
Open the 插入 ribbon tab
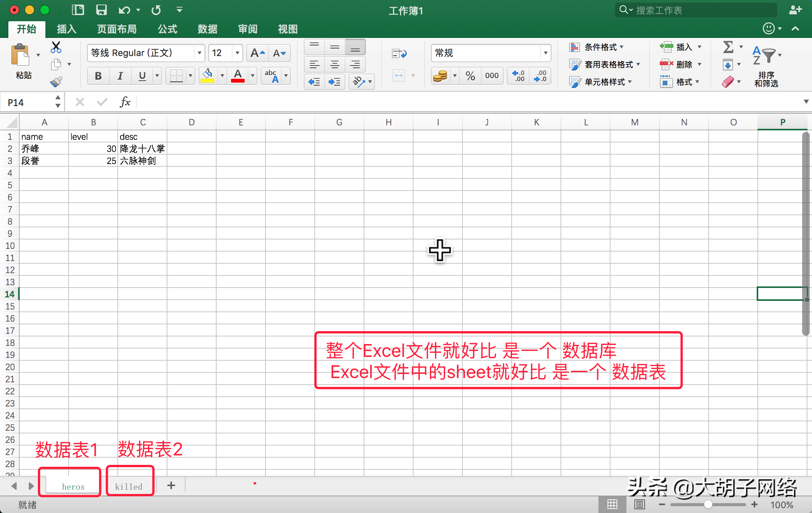click(67, 29)
